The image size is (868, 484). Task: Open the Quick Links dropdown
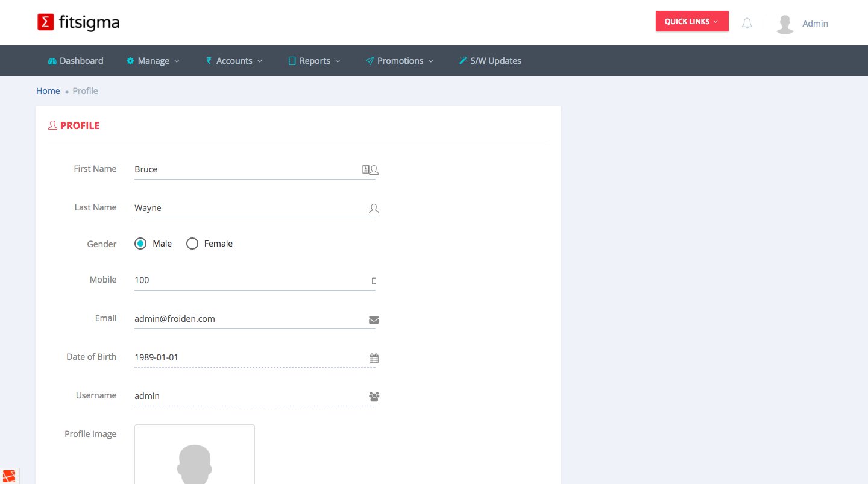691,21
